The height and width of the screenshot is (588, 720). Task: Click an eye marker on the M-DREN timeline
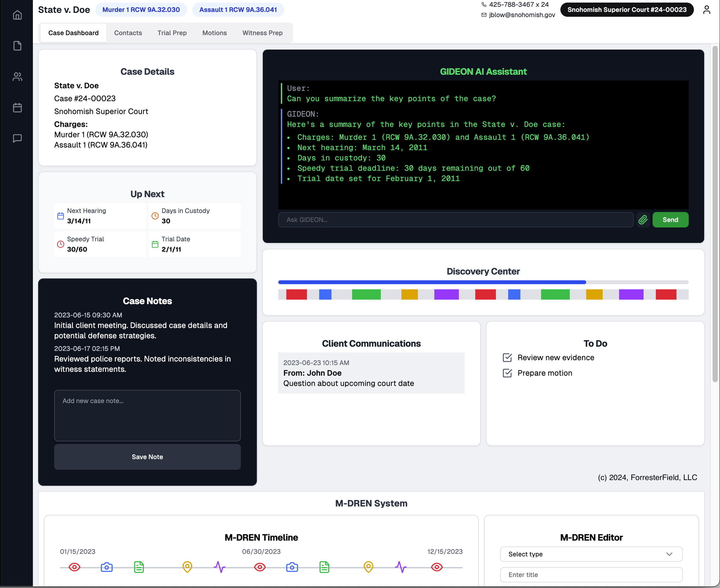pyautogui.click(x=74, y=567)
